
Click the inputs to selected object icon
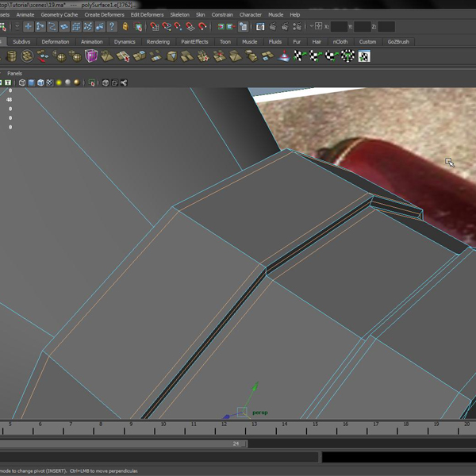tap(221, 27)
